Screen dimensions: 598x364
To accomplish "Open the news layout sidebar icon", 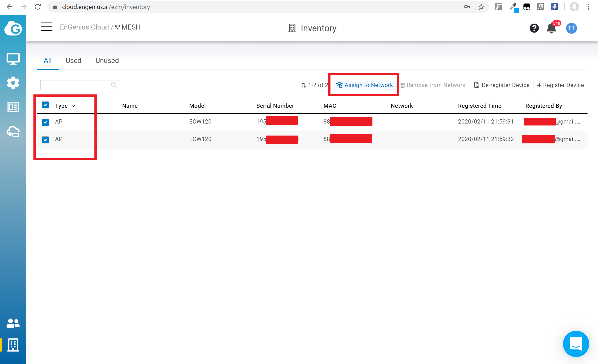I will click(13, 107).
